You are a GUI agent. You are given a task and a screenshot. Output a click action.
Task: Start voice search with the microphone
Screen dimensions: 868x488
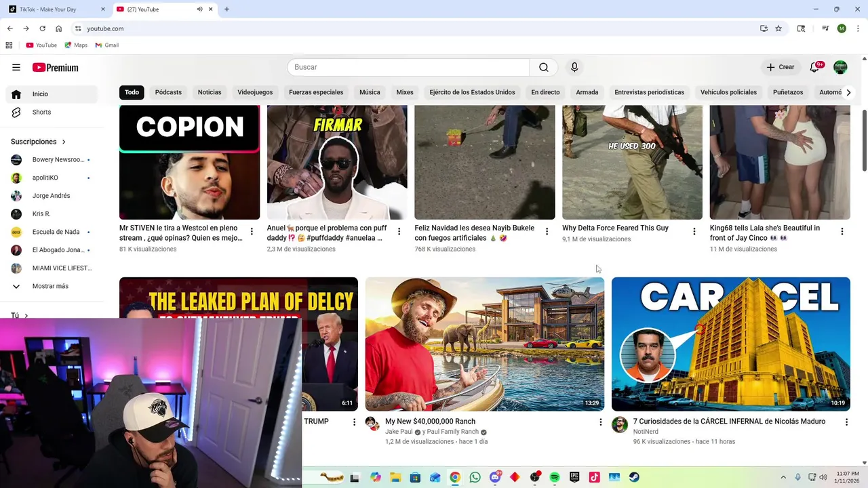pos(574,67)
